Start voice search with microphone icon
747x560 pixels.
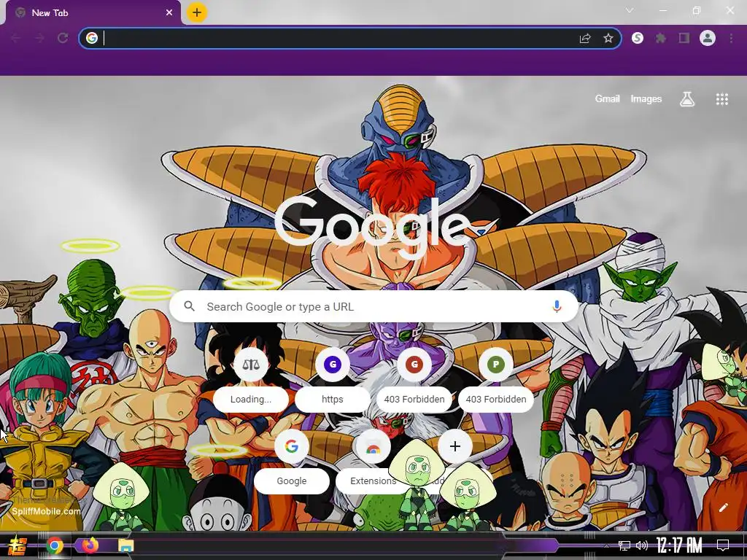tap(557, 307)
